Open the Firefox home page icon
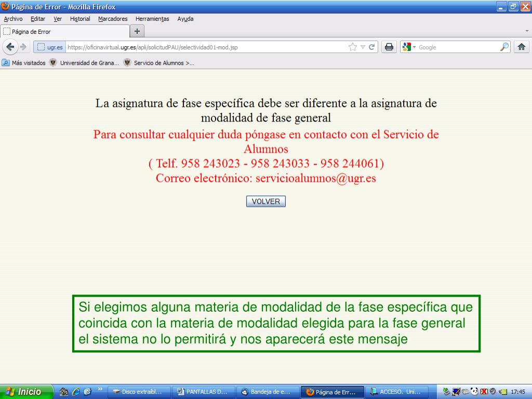532x399 pixels. (x=522, y=47)
